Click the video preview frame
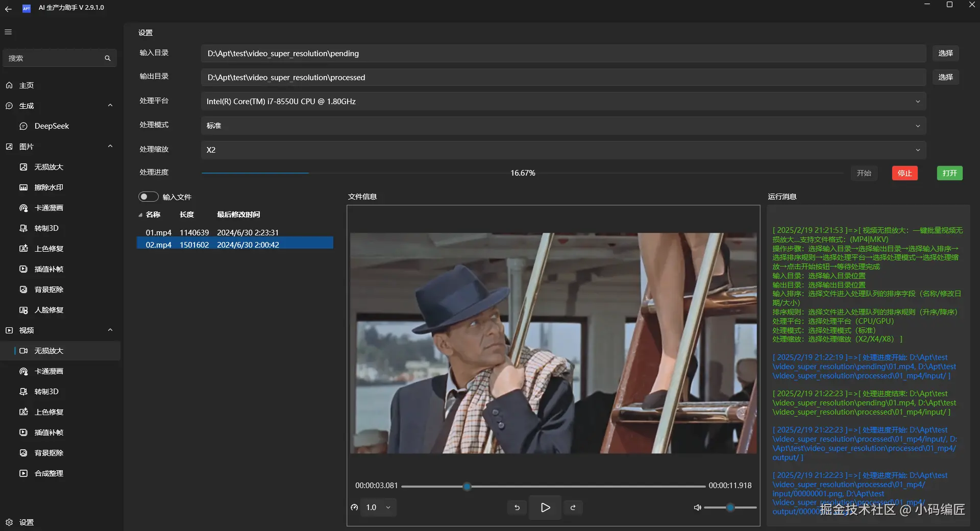Screen dimensions: 980x531 [553, 343]
